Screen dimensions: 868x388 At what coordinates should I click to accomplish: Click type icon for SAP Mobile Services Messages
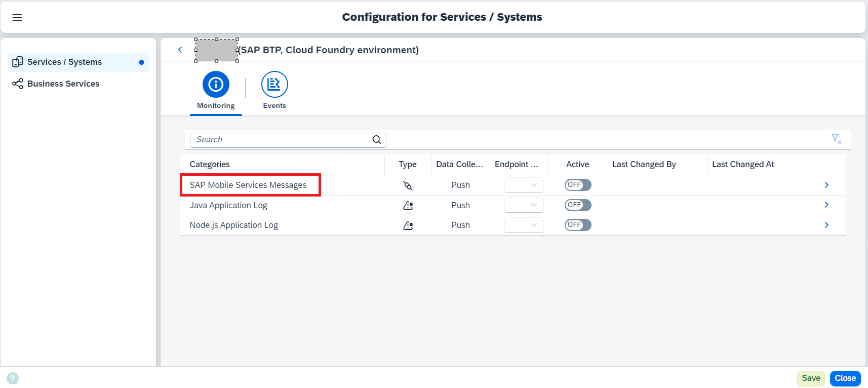pyautogui.click(x=408, y=185)
